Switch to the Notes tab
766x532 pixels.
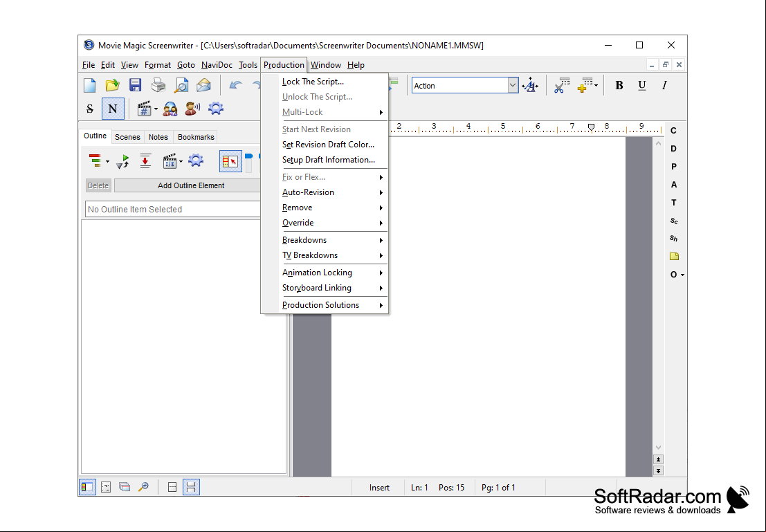158,137
